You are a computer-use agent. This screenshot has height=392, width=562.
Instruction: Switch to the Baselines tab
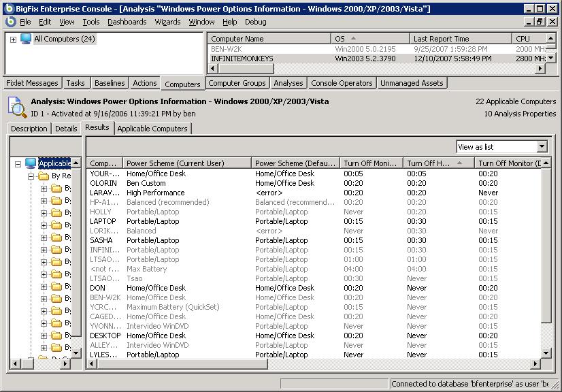[x=110, y=83]
